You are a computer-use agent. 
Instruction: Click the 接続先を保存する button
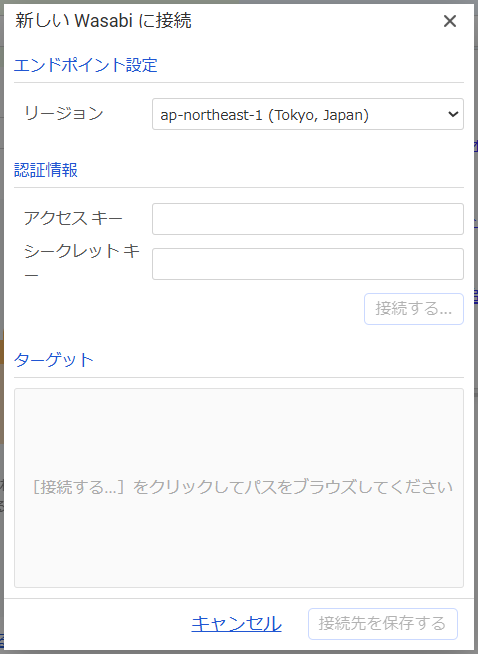tap(382, 624)
